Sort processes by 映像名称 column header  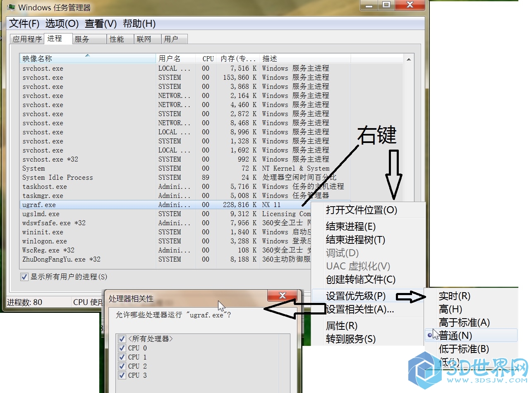coord(88,59)
